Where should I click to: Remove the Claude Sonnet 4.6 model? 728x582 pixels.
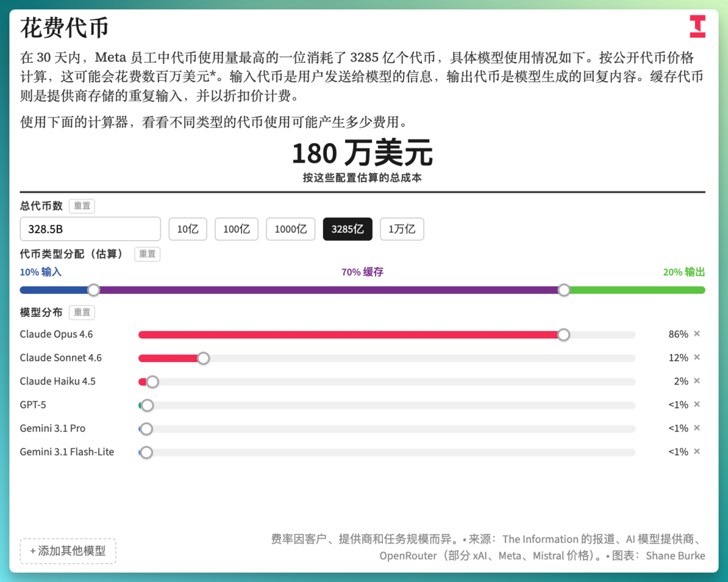click(x=697, y=357)
